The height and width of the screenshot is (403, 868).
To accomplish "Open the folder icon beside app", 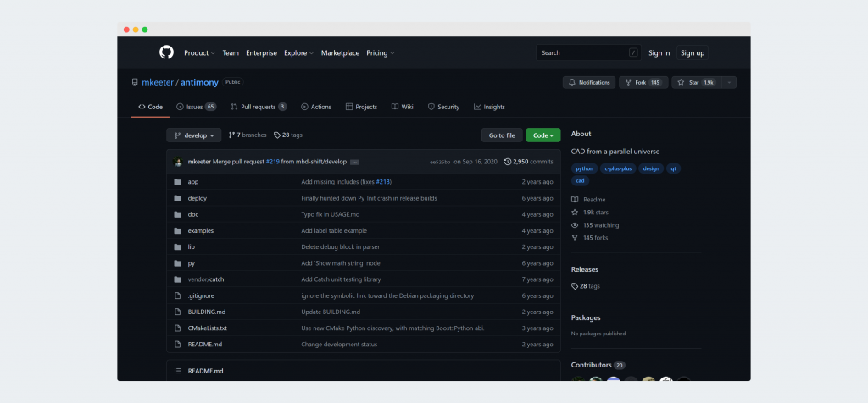I will point(178,182).
